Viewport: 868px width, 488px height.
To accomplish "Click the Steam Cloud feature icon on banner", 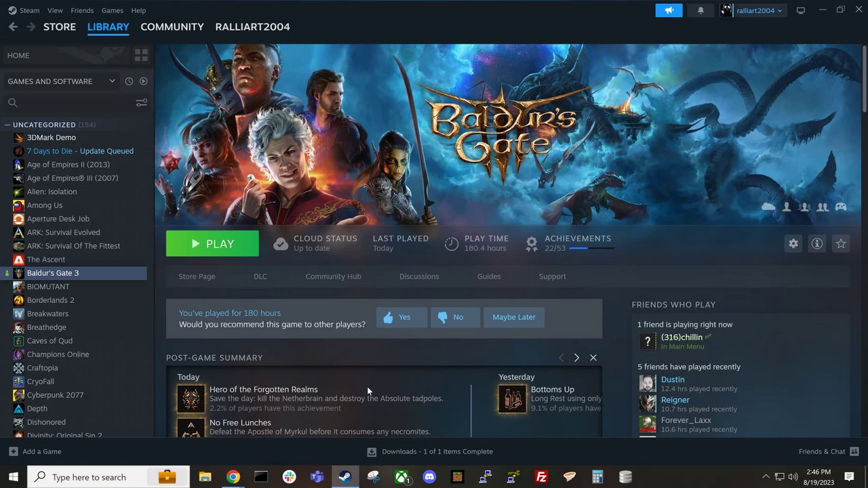I will [768, 207].
